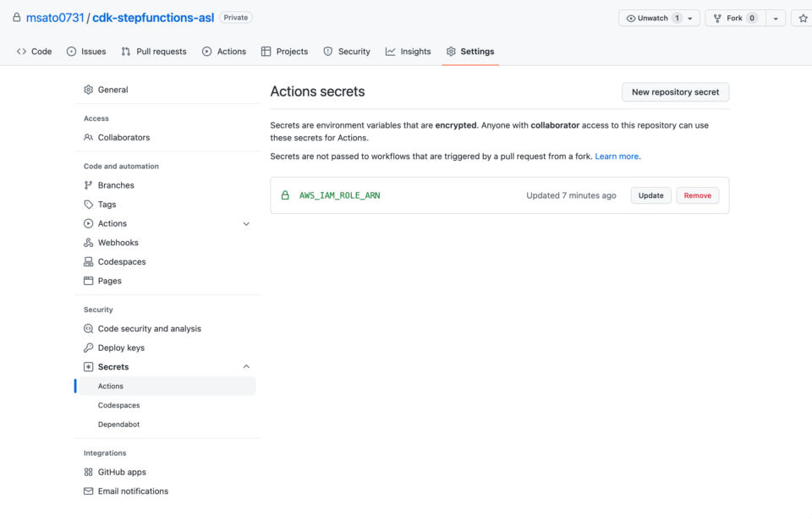Click the green lock beside AWS_IAM_ROLE_ARN

coord(286,194)
